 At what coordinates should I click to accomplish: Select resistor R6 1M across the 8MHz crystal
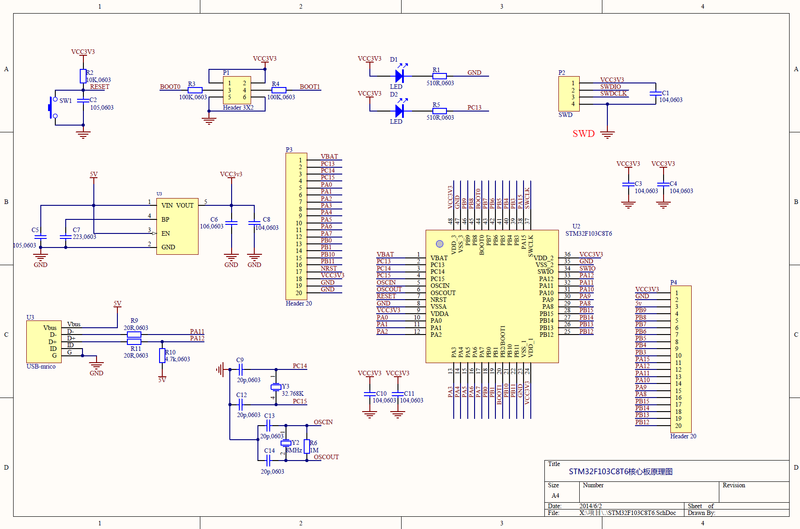307,446
